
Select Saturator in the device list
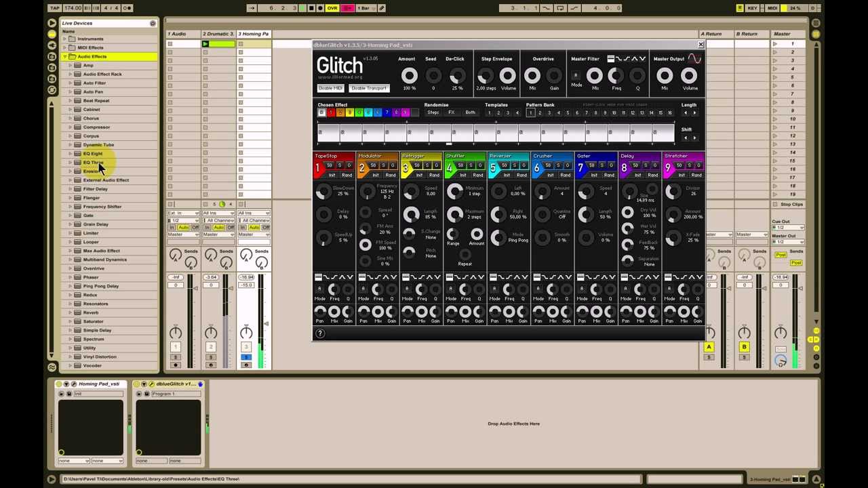point(93,321)
